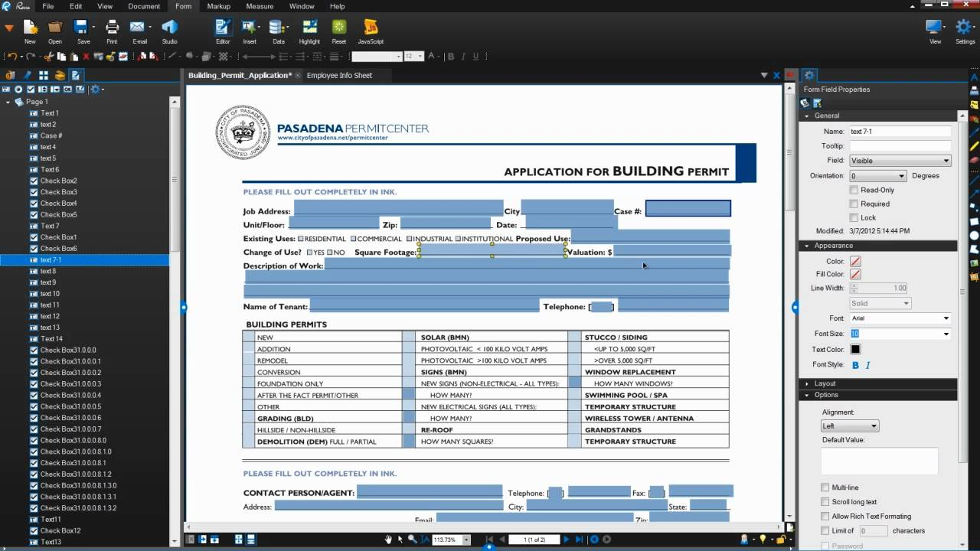Open the Forms tab icon in left panel
The width and height of the screenshot is (980, 551).
(76, 75)
